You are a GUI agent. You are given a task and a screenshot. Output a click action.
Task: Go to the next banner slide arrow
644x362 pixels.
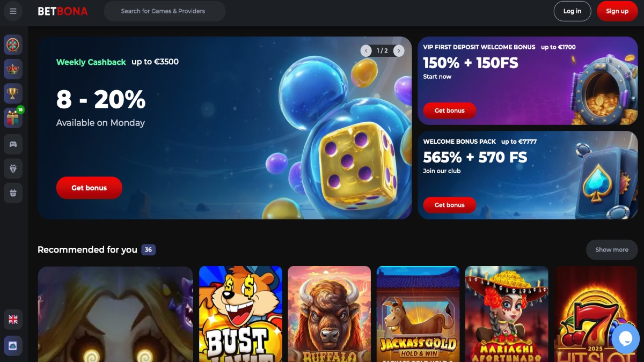pyautogui.click(x=399, y=51)
